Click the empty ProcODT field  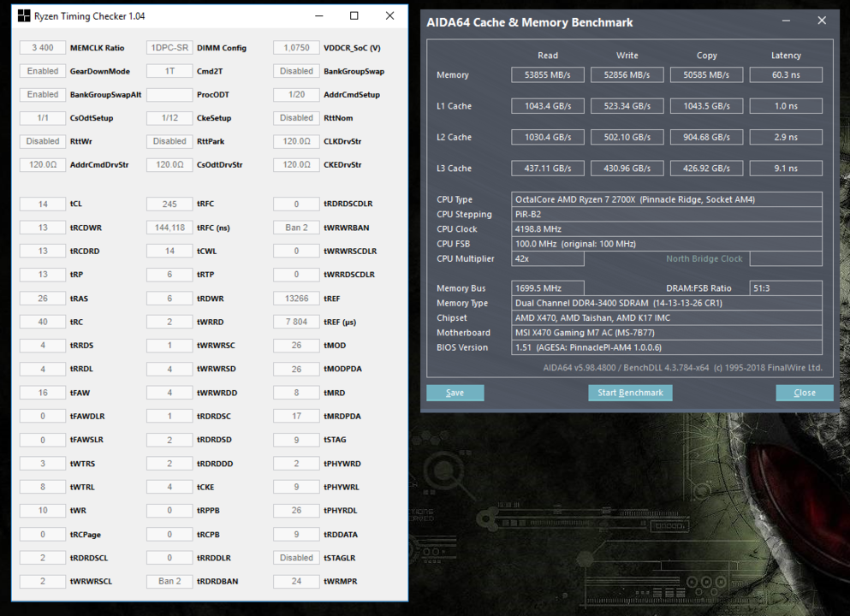click(x=169, y=94)
